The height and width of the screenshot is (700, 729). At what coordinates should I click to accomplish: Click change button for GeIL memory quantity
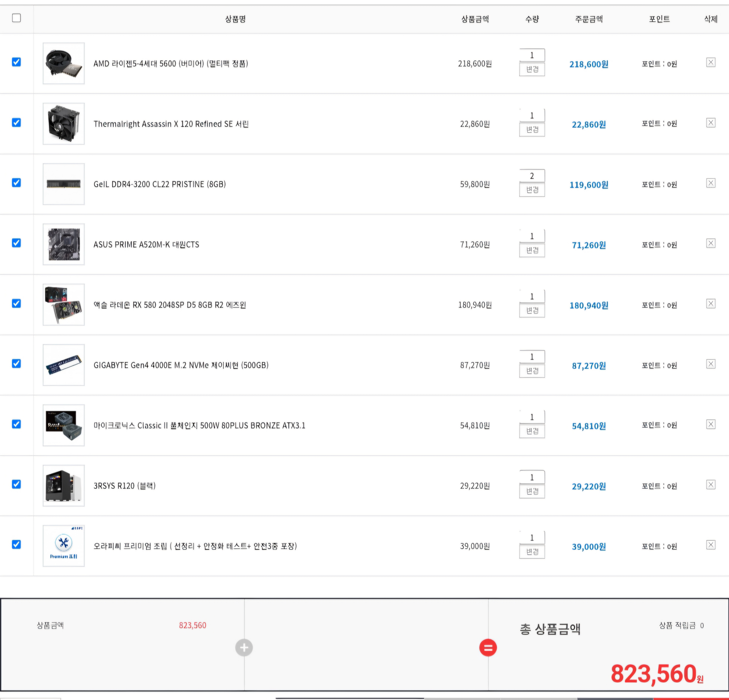click(x=532, y=190)
